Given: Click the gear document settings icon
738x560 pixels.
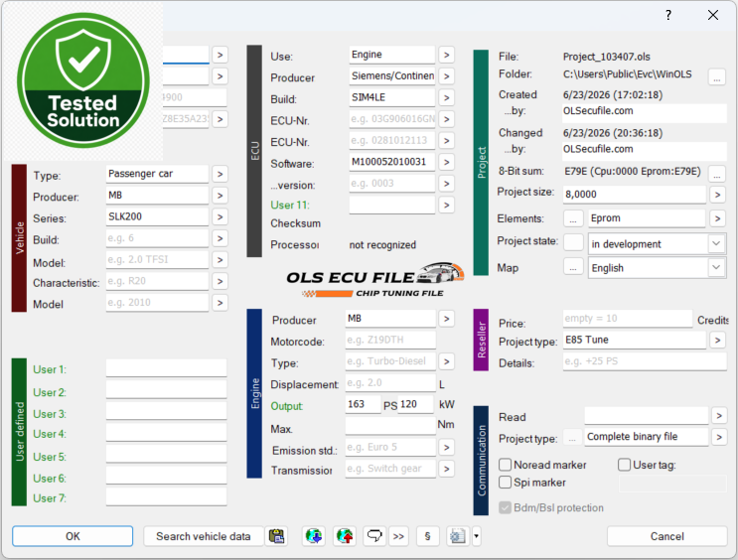Looking at the screenshot, I should coord(458,536).
